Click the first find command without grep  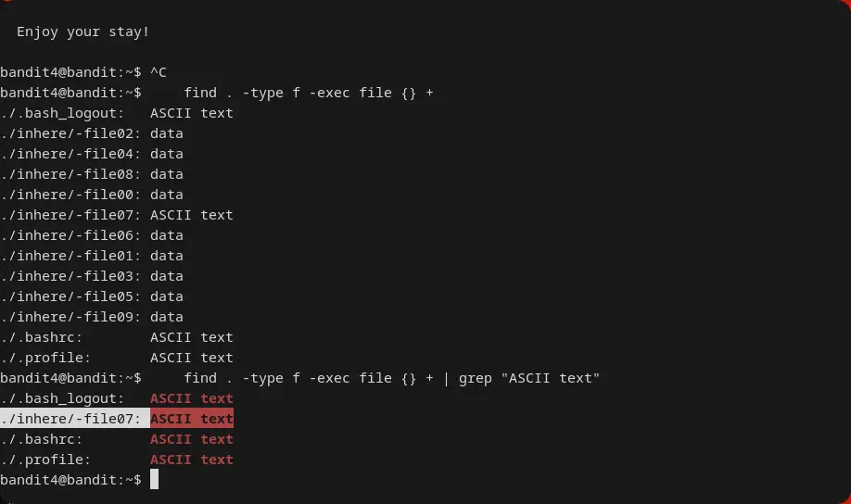[308, 93]
